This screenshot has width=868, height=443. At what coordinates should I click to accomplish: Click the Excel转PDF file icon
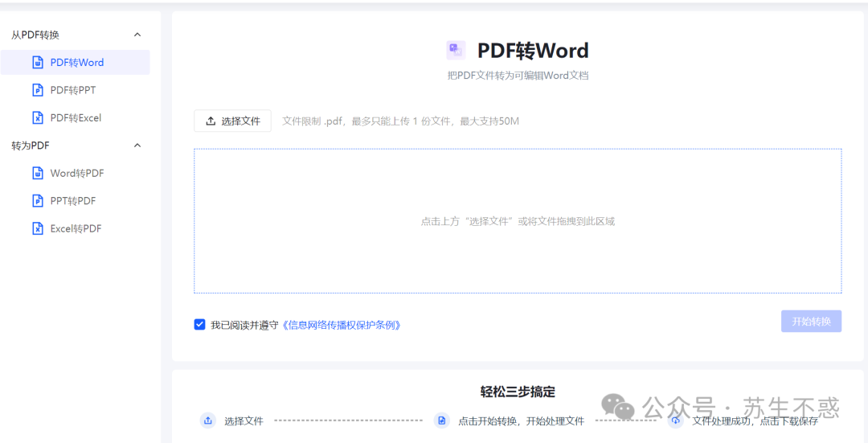38,228
